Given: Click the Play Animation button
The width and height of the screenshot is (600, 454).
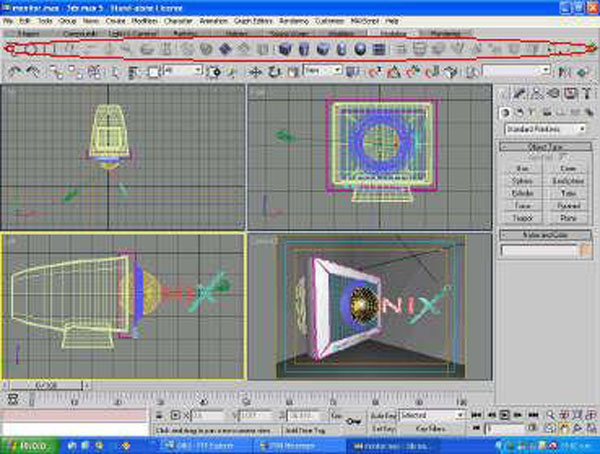Looking at the screenshot, I should tap(505, 415).
